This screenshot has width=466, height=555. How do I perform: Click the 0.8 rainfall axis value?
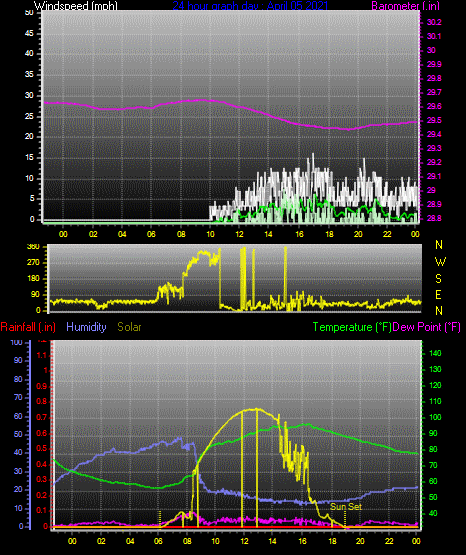click(41, 401)
